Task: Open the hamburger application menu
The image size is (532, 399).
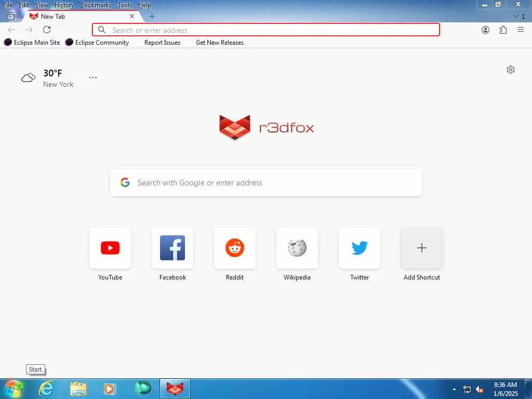Action: pos(521,30)
